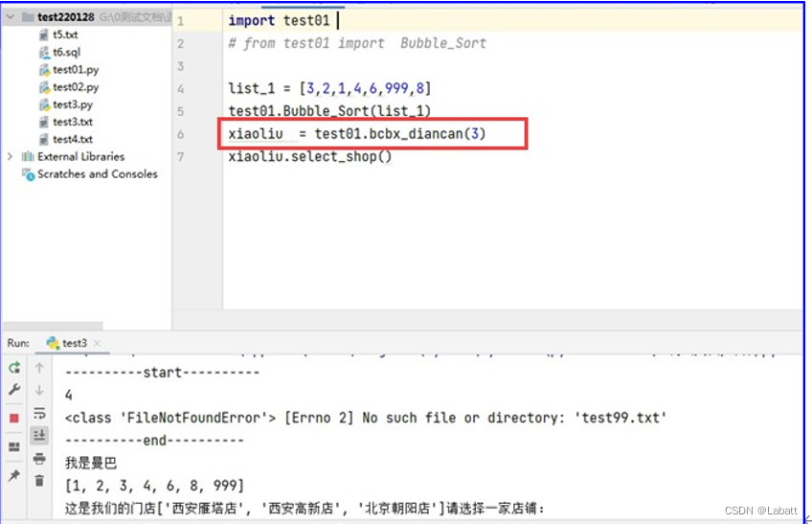Open run settings wrench icon
This screenshot has height=524, width=812.
tap(14, 389)
